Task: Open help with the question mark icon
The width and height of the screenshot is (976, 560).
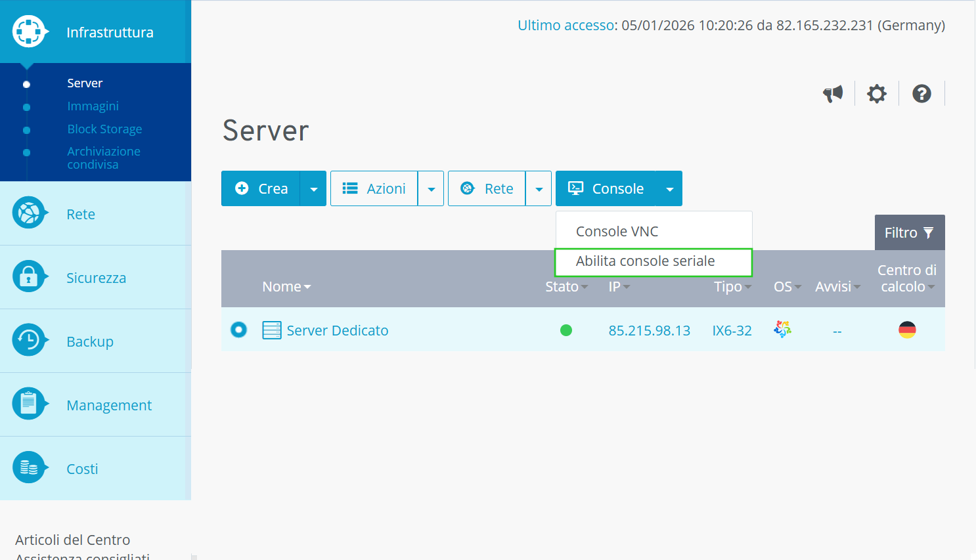Action: [x=921, y=94]
